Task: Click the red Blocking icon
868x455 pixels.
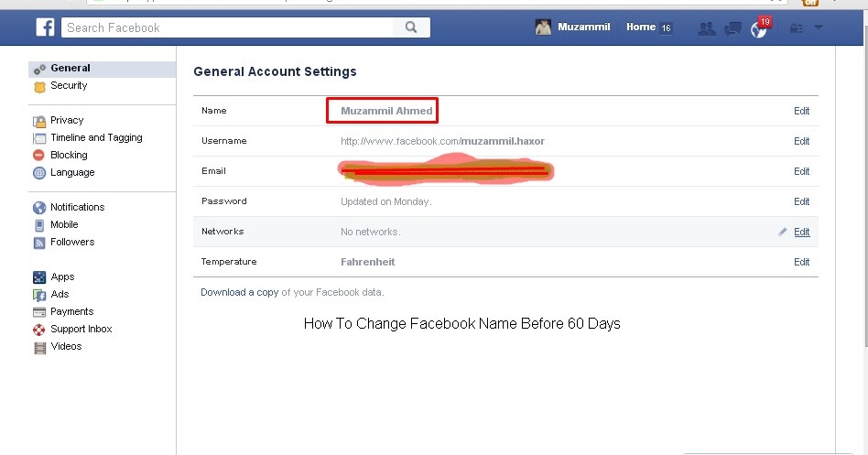Action: click(x=38, y=156)
